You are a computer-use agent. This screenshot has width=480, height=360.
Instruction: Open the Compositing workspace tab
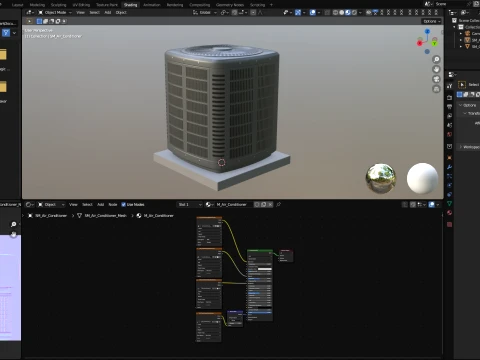(199, 5)
